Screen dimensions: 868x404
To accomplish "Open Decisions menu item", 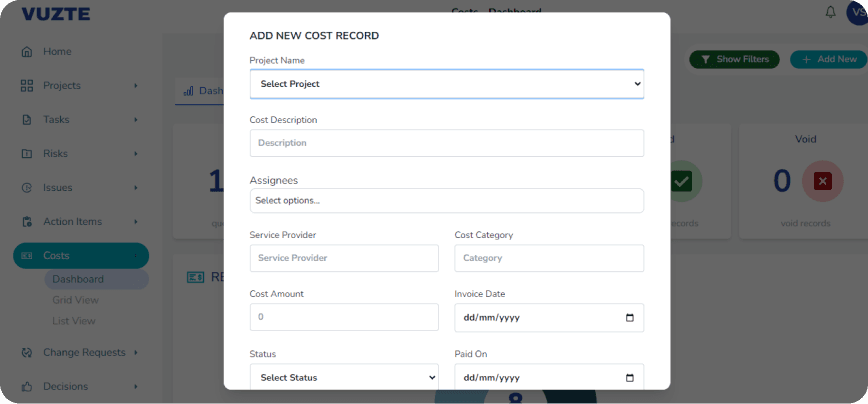I will (65, 386).
